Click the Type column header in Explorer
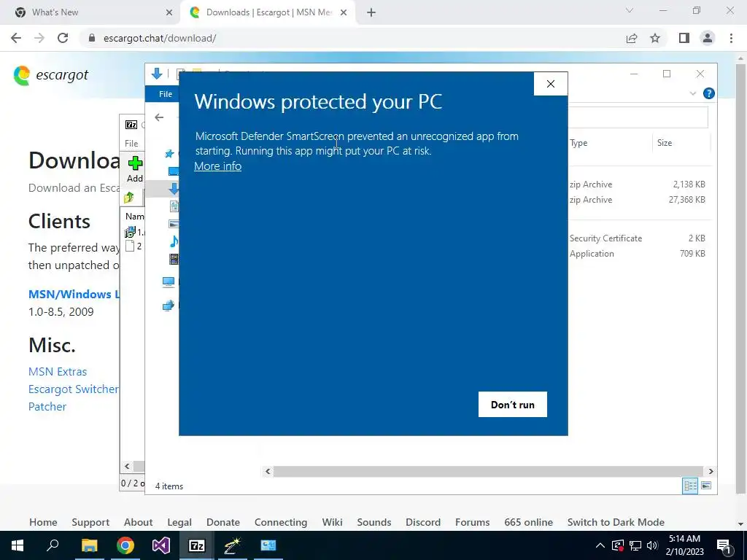747x560 pixels. click(x=578, y=143)
